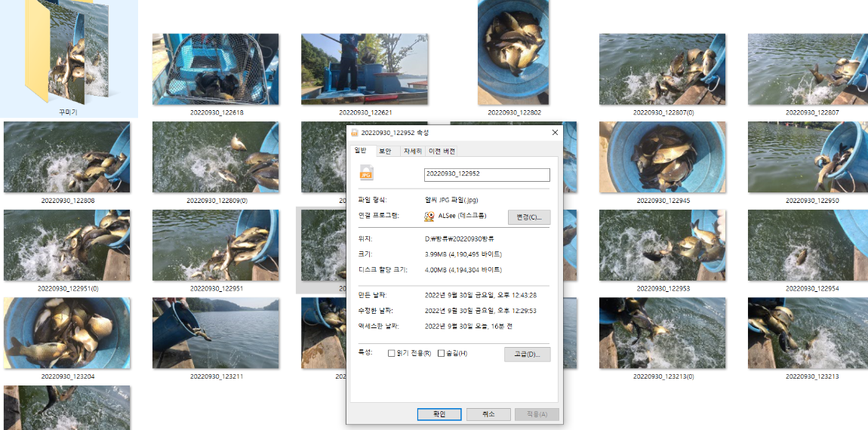This screenshot has width=868, height=430.
Task: Select thumbnail 20220930_122953
Action: pyautogui.click(x=662, y=245)
